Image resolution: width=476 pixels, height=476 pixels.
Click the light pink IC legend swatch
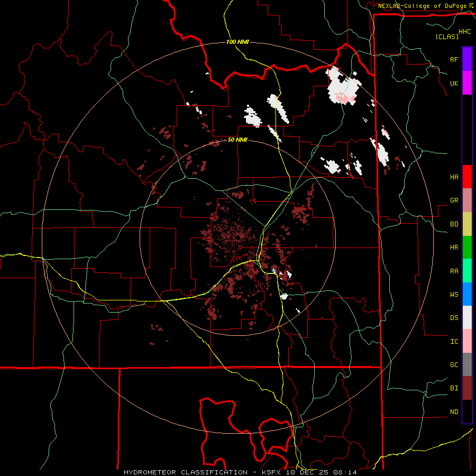[467, 341]
